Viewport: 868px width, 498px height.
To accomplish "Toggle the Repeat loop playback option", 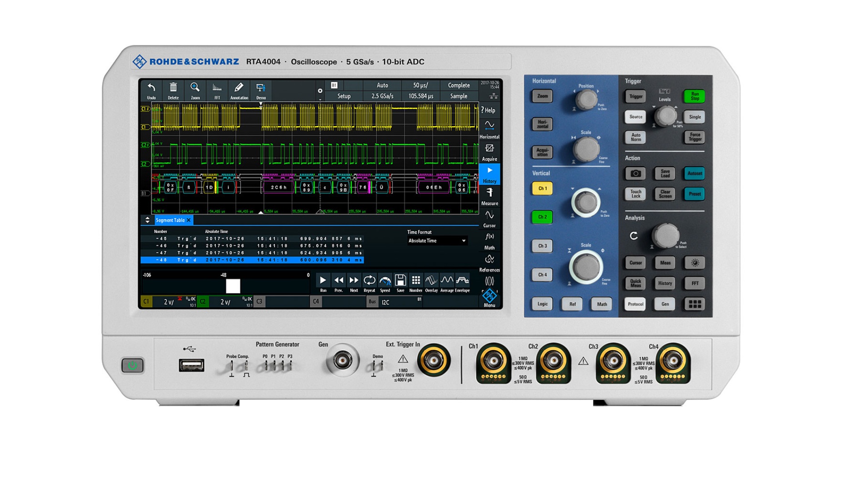I will point(369,283).
